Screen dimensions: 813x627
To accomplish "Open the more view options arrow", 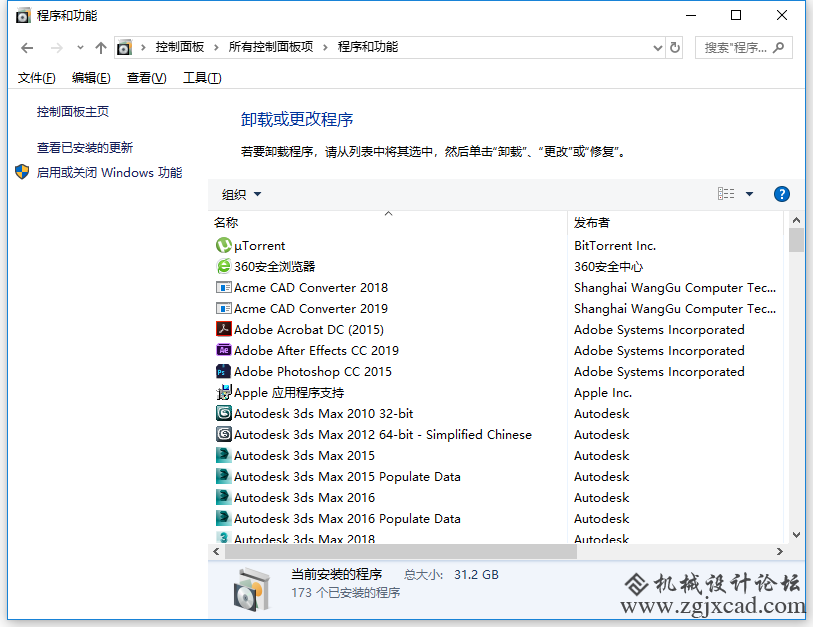I will click(x=749, y=194).
